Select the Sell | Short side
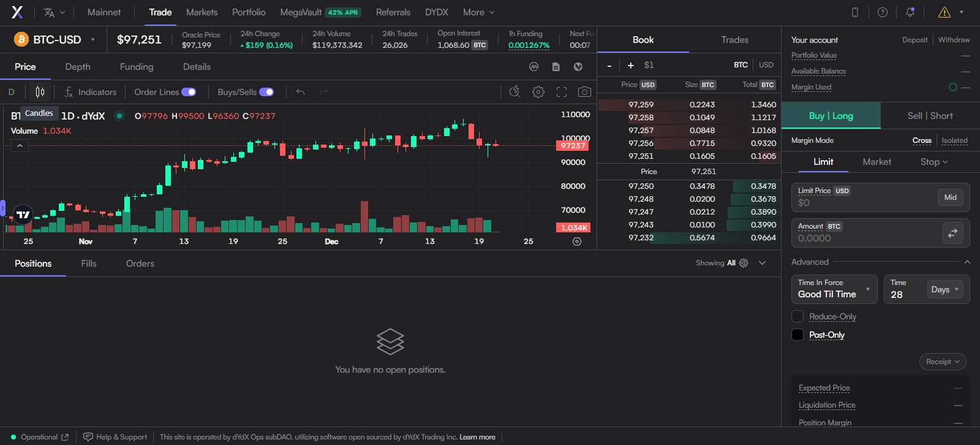Screen dimensions: 980x445 (930, 116)
